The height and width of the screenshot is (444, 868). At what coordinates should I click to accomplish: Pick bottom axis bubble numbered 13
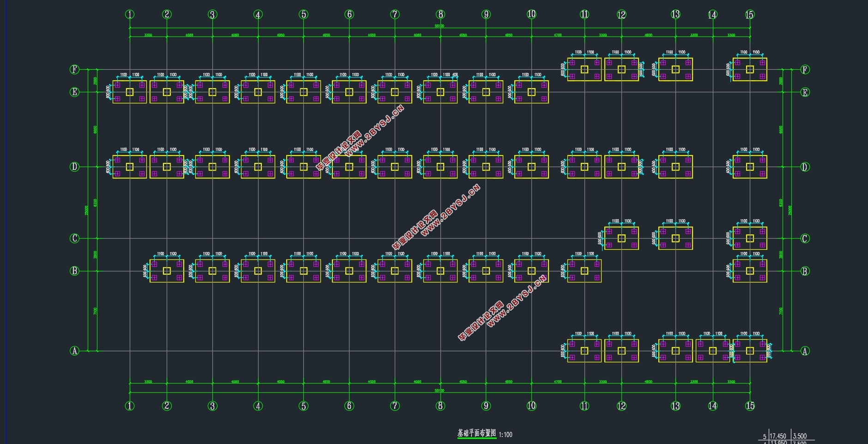click(x=675, y=406)
